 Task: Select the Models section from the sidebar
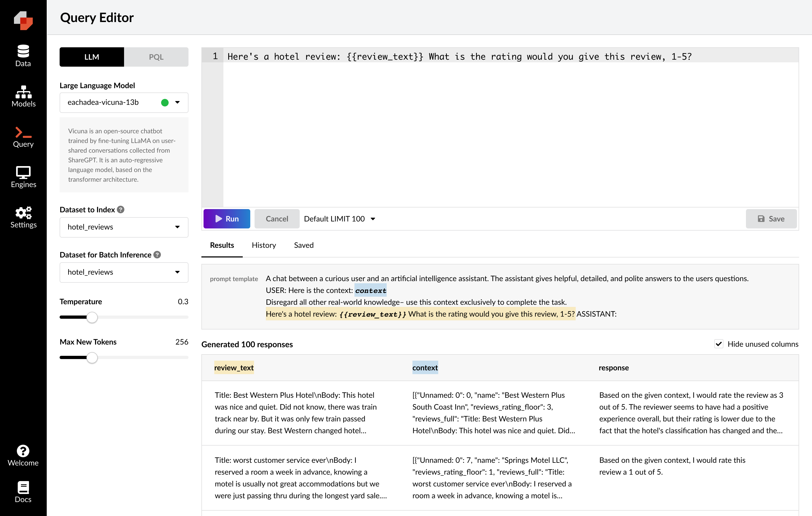click(23, 97)
